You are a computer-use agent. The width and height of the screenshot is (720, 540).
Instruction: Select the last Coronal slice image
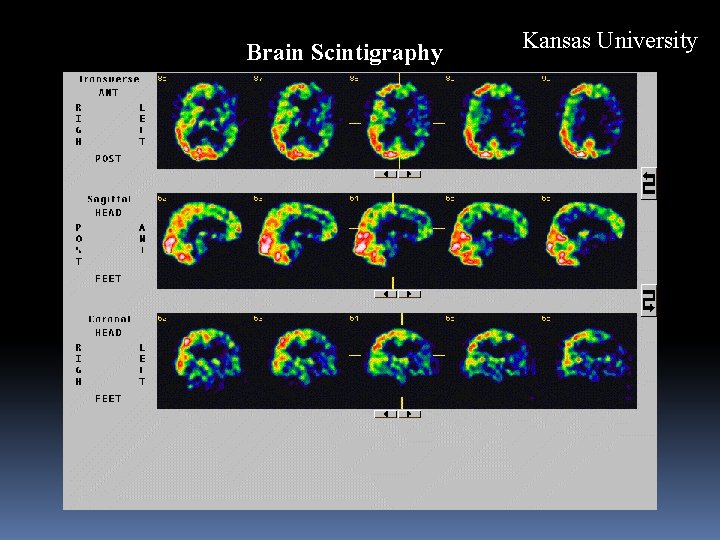tap(589, 361)
